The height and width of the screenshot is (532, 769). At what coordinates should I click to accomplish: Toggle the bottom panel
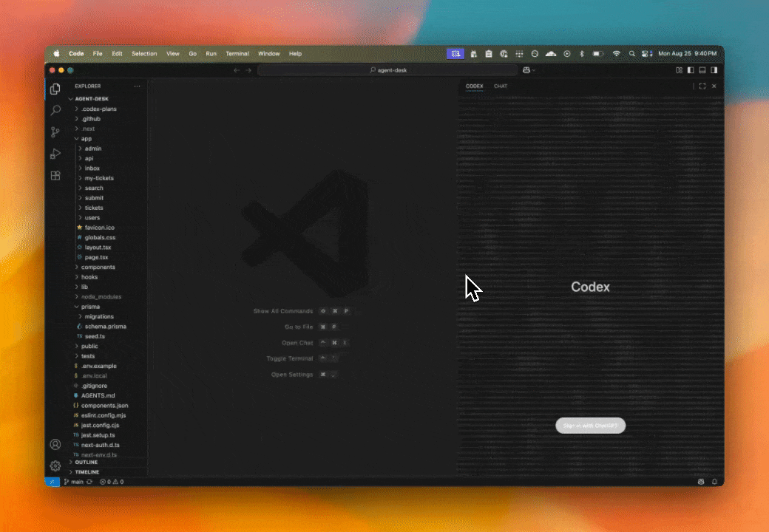pyautogui.click(x=702, y=70)
